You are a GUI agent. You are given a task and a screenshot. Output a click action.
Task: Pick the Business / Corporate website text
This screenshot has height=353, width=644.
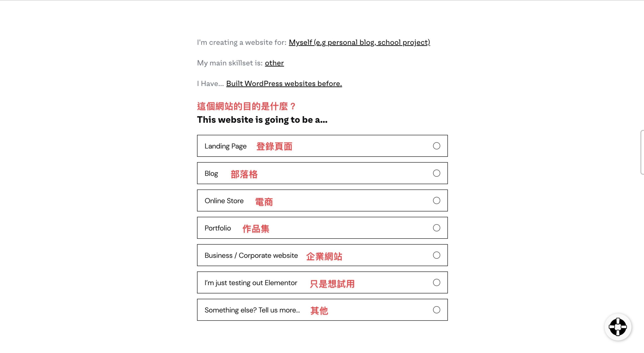coord(251,255)
